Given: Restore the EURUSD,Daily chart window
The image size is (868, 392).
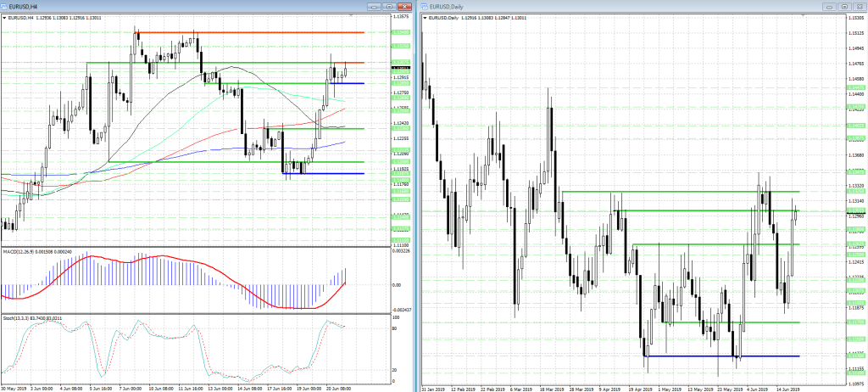Looking at the screenshot, I should (844, 6).
